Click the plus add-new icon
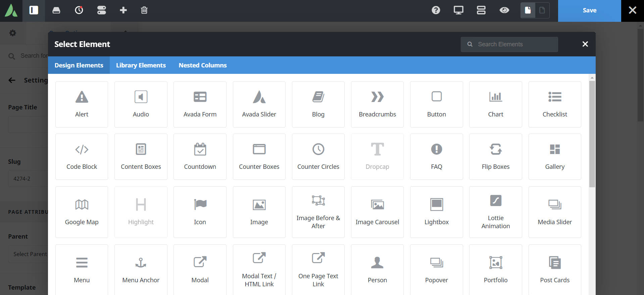This screenshot has width=644, height=295. coord(123,10)
